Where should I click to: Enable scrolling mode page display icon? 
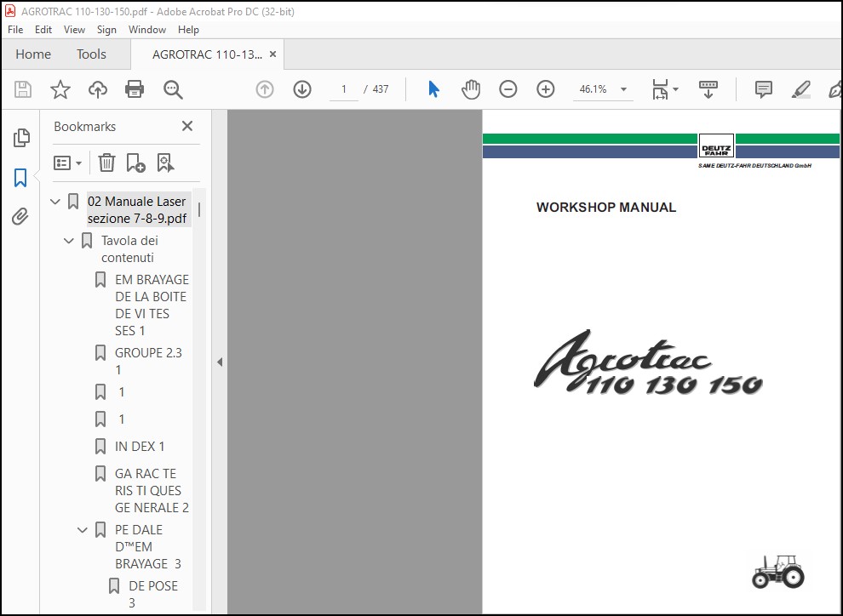pyautogui.click(x=708, y=89)
